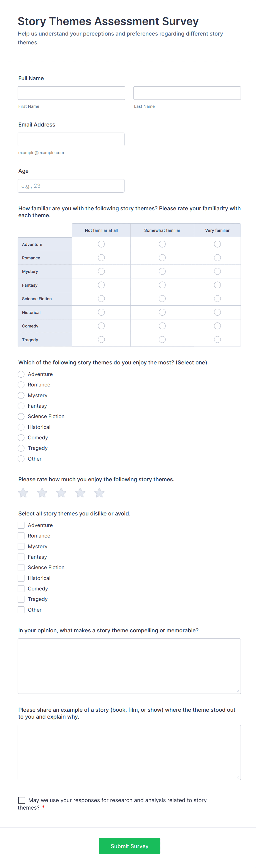Choose Comedy as the theme you enjoy most
Viewport: 256px width, 868px height.
click(x=21, y=437)
